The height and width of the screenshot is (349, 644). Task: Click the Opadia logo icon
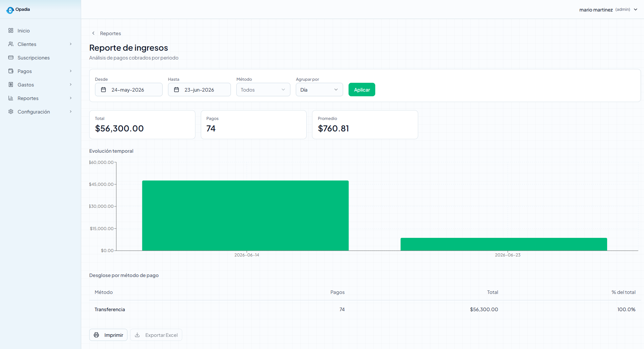10,10
